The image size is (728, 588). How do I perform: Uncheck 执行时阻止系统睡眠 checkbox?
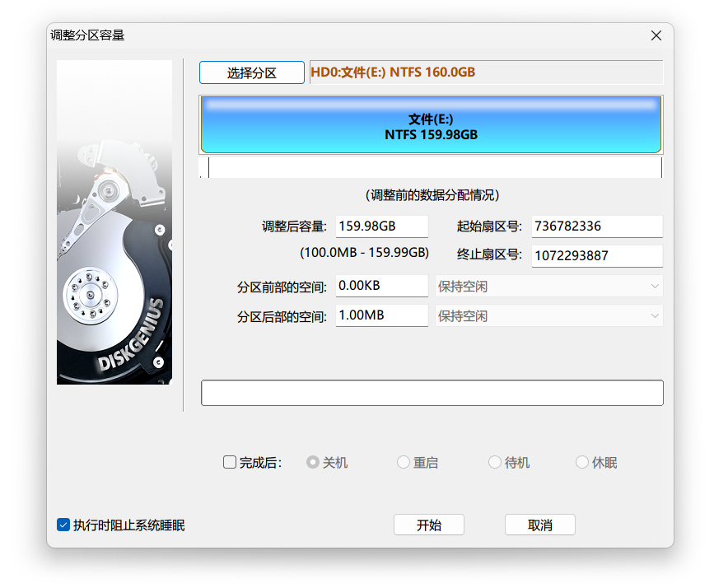(63, 525)
